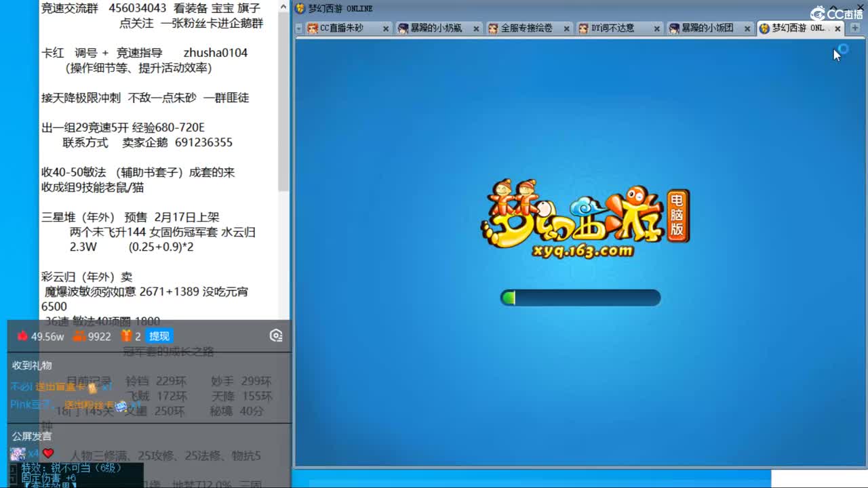The image size is (868, 488).
Task: Switch to the 全服专接绘卷 tab
Action: click(x=528, y=28)
